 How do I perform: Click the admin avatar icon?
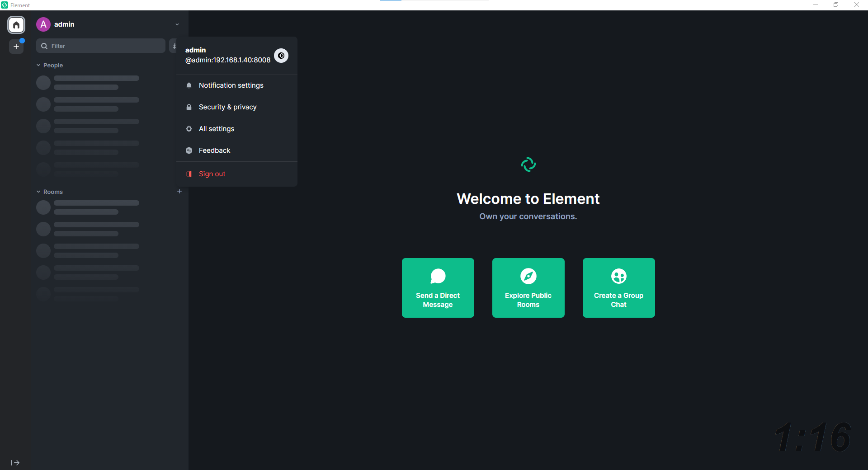[43, 24]
